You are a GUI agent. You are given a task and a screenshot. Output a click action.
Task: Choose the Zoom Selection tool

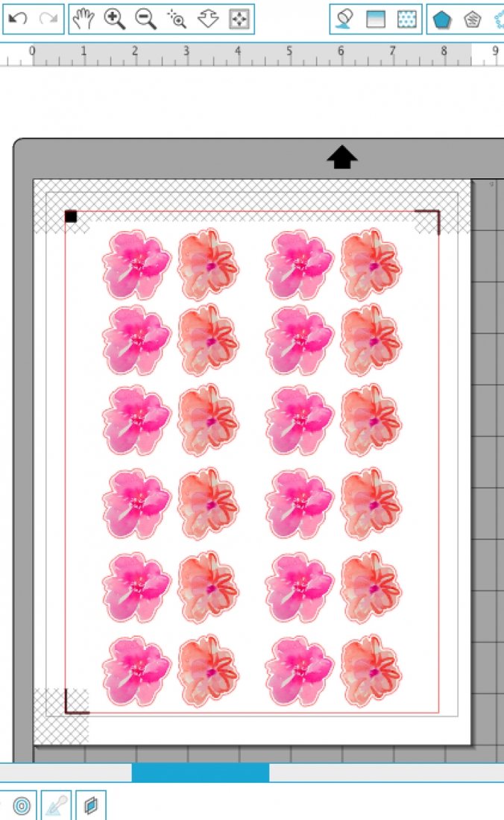(x=177, y=19)
